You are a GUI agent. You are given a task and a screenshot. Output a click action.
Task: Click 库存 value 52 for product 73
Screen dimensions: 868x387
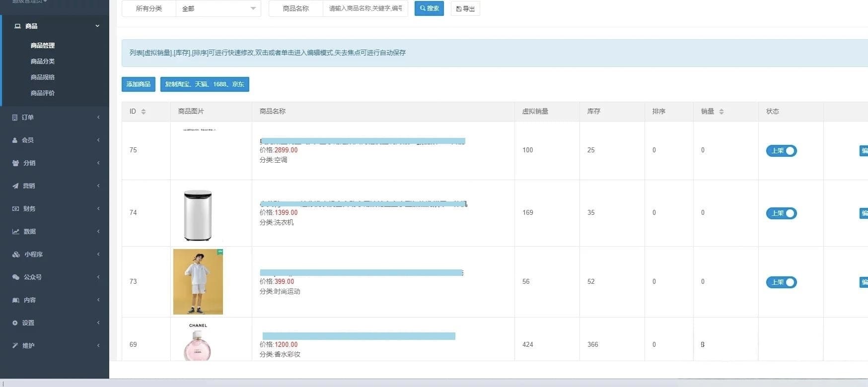click(x=591, y=282)
